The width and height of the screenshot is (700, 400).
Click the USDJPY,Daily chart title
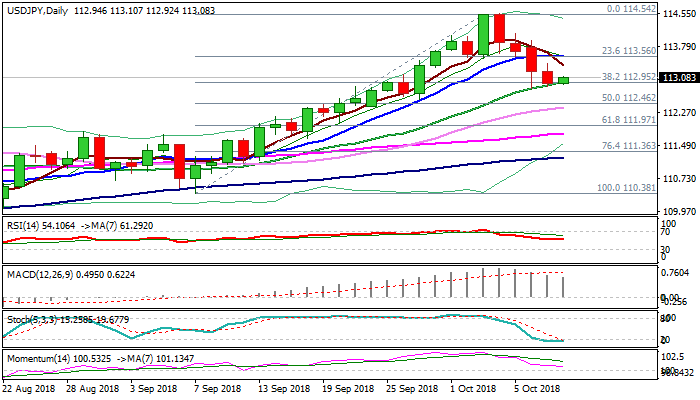36,7
